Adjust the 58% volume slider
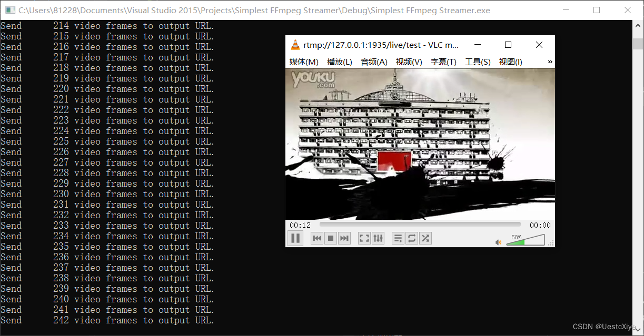644x336 pixels. pos(526,240)
